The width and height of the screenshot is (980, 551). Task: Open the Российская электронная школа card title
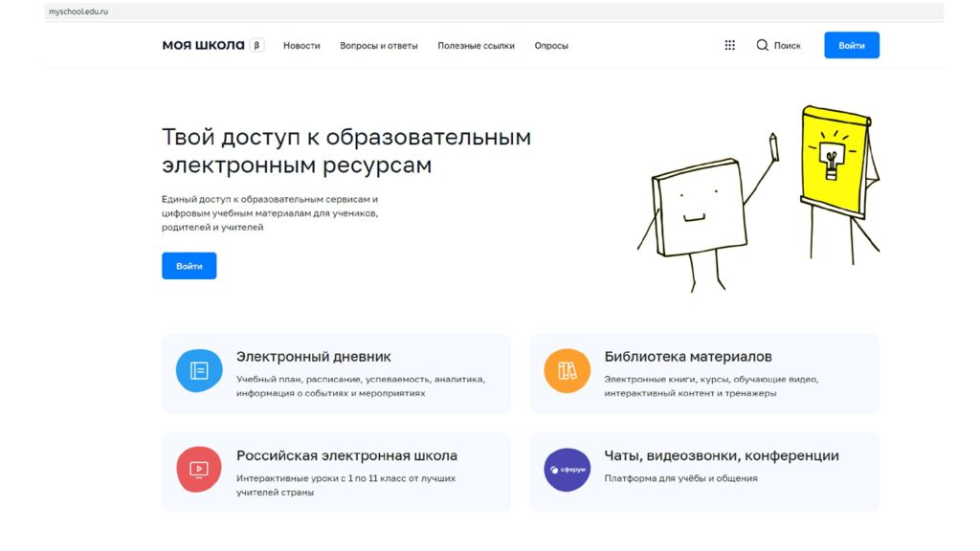346,456
